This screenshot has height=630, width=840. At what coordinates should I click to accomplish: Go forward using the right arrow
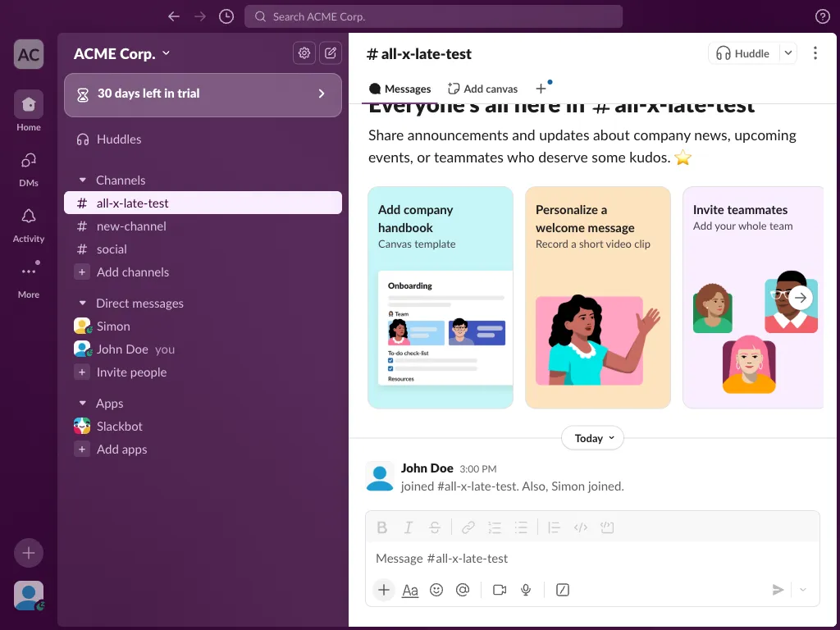(200, 16)
